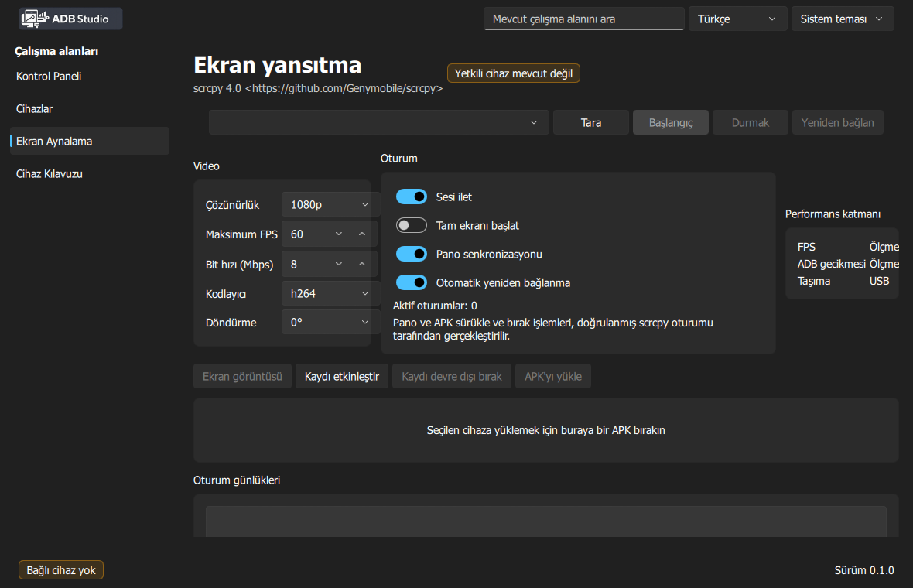Click the scrcpy GitHub URL text
Screen dimensions: 913x588
point(344,88)
